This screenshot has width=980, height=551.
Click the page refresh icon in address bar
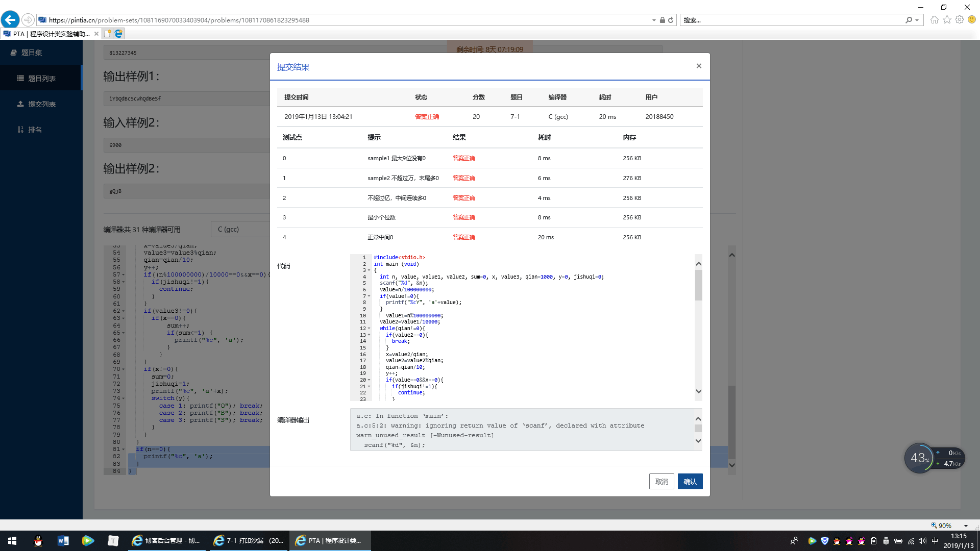click(x=671, y=20)
